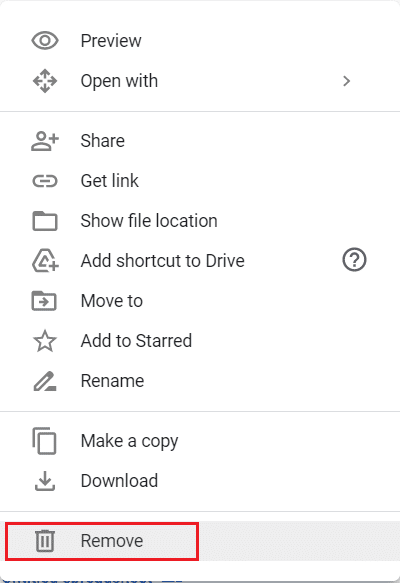Click the person-plus Share icon
Screen dimensions: 400x583
pos(45,141)
